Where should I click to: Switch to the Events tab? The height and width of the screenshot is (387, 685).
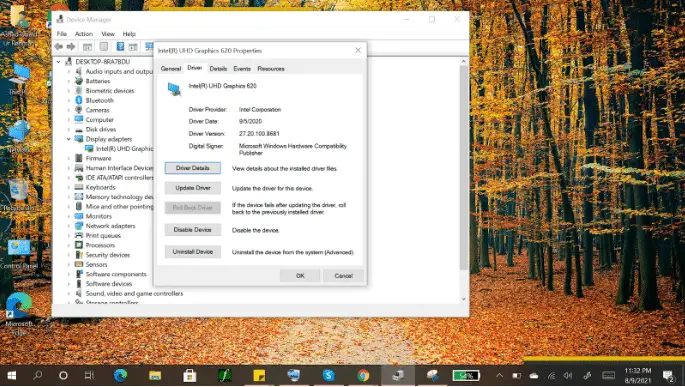click(242, 69)
